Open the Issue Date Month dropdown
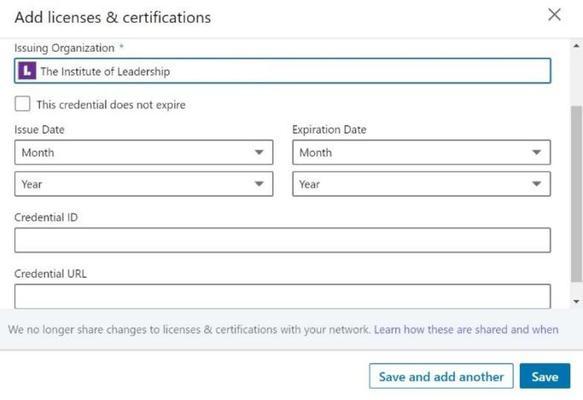 click(x=144, y=152)
